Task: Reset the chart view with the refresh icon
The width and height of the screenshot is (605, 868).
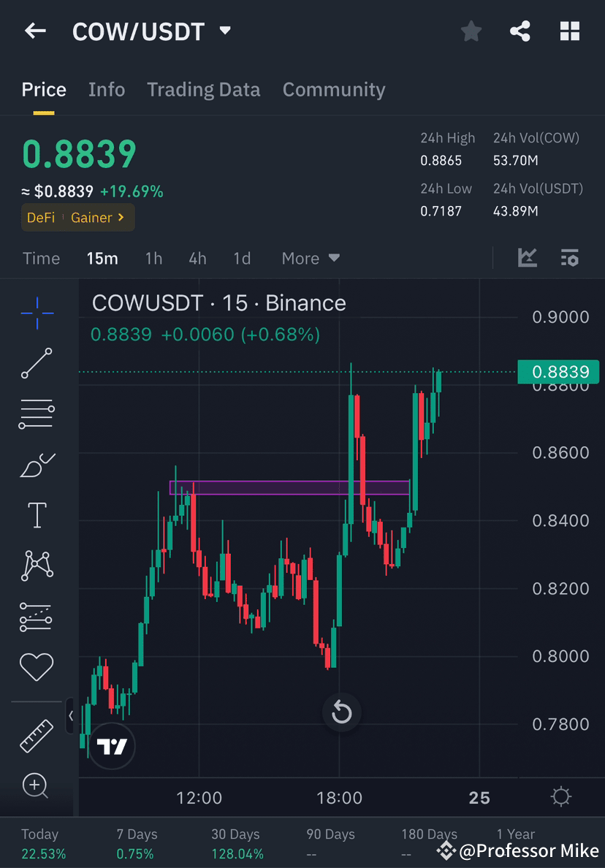Action: coord(341,712)
